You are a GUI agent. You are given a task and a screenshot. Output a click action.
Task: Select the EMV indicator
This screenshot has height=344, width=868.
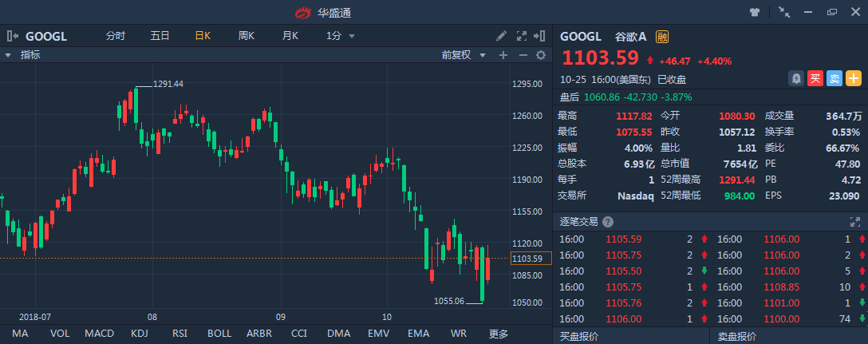tap(379, 334)
